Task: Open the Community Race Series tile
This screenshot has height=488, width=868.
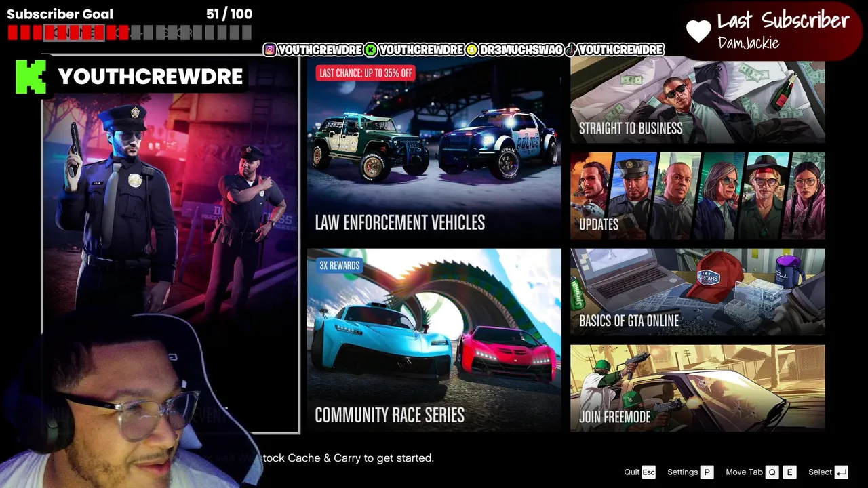Action: click(434, 340)
